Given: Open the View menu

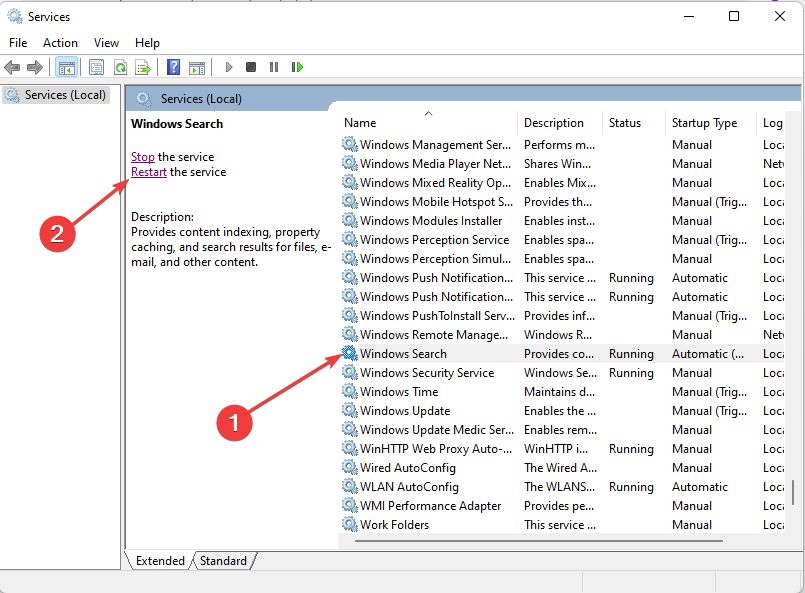Looking at the screenshot, I should (106, 42).
